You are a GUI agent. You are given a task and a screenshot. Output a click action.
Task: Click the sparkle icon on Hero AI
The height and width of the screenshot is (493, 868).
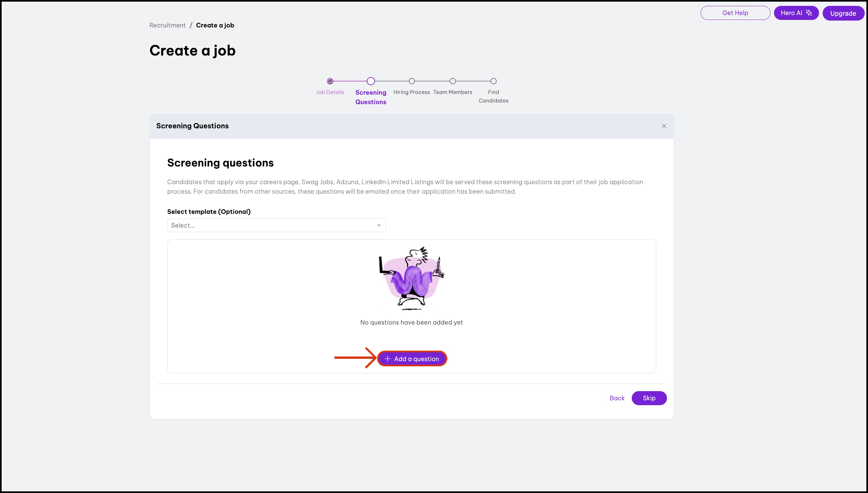pyautogui.click(x=809, y=13)
